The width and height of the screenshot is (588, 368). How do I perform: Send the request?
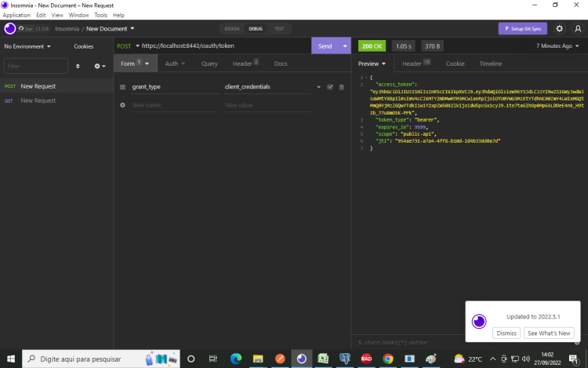(x=325, y=46)
